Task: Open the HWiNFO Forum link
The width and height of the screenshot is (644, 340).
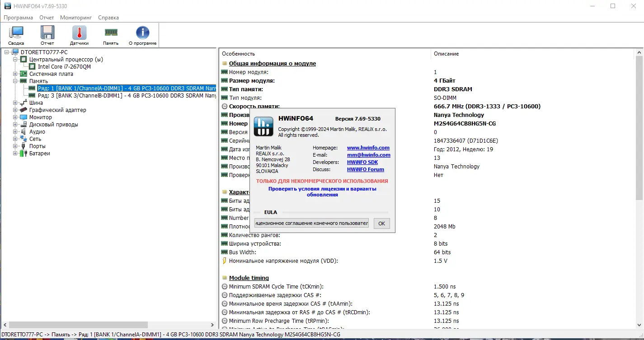Action: pyautogui.click(x=366, y=169)
